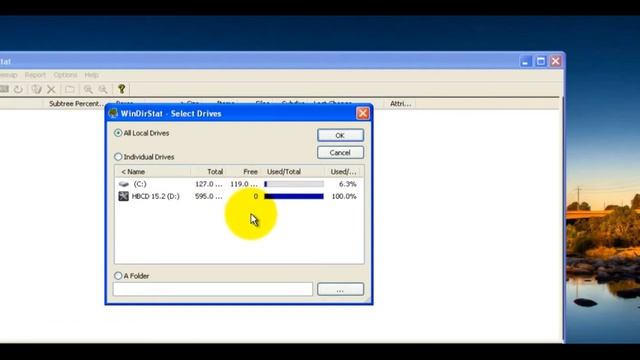This screenshot has height=360, width=640.
Task: Sort the drive list by Free column
Action: pyautogui.click(x=244, y=172)
